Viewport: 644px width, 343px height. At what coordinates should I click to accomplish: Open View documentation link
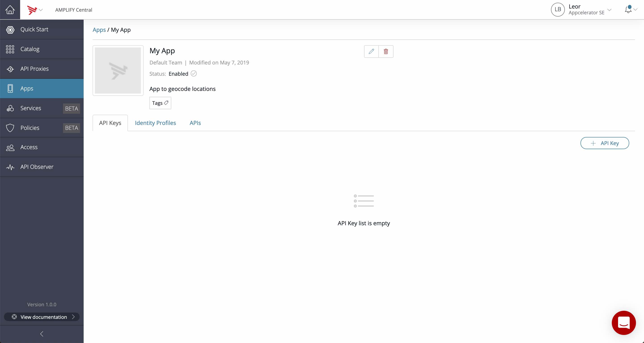(42, 317)
